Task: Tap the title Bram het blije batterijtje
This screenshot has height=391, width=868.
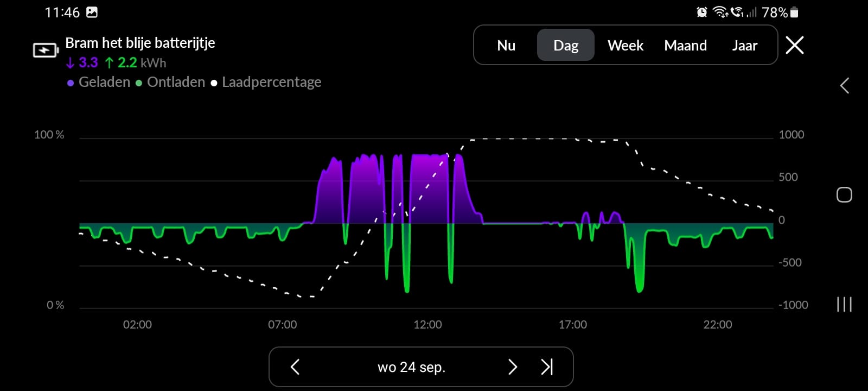Action: [140, 43]
